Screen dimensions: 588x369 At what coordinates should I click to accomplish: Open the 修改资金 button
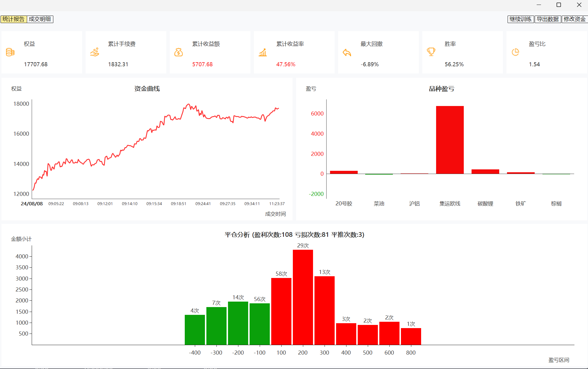tap(574, 19)
